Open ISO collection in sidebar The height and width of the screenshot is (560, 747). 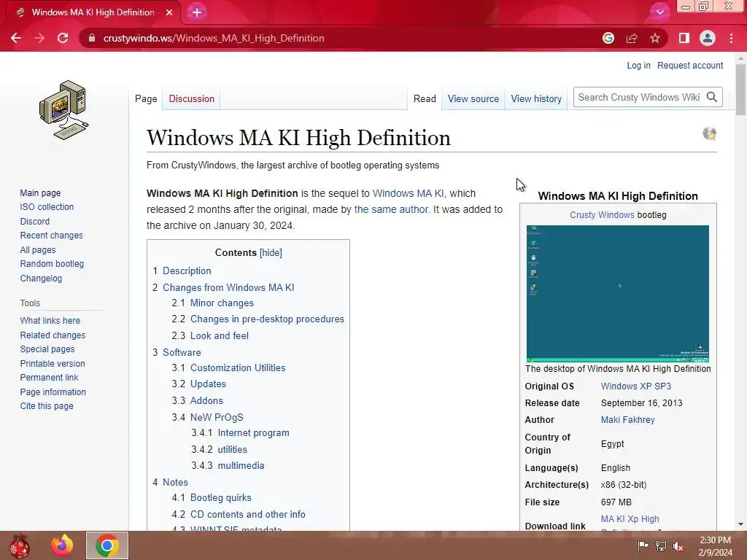click(47, 206)
